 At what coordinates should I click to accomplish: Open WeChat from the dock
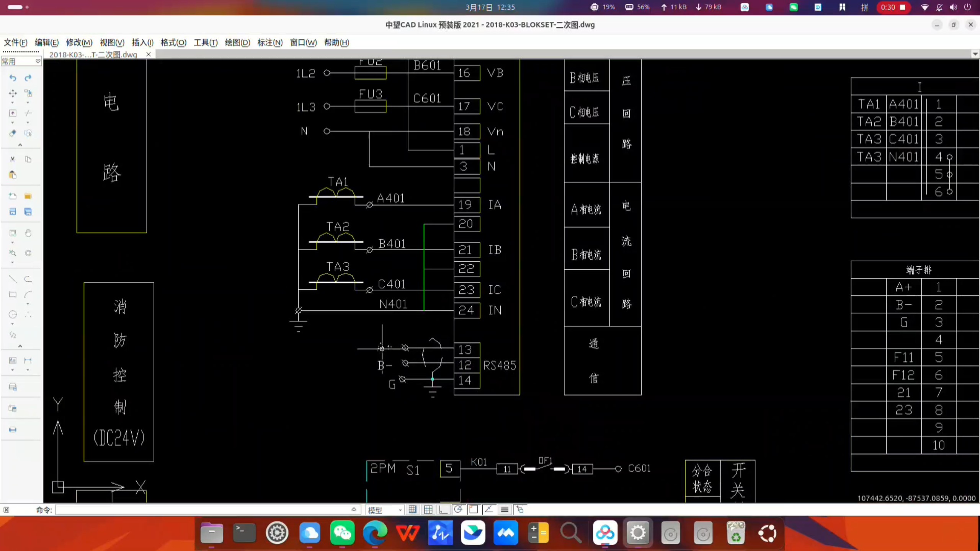tap(342, 533)
